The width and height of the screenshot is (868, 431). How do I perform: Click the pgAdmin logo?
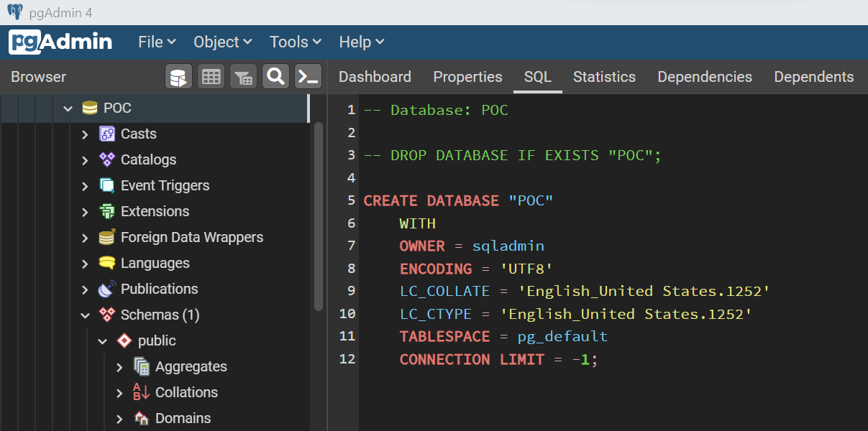pyautogui.click(x=60, y=42)
